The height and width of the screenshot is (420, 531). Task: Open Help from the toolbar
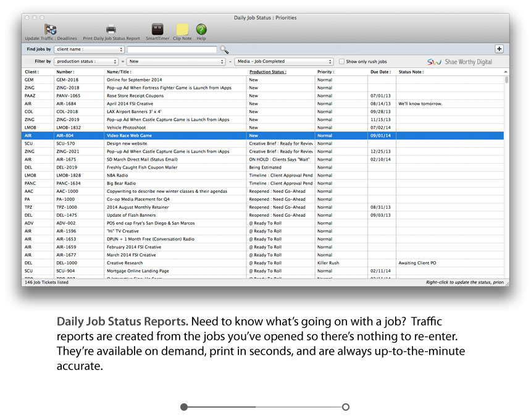point(201,30)
